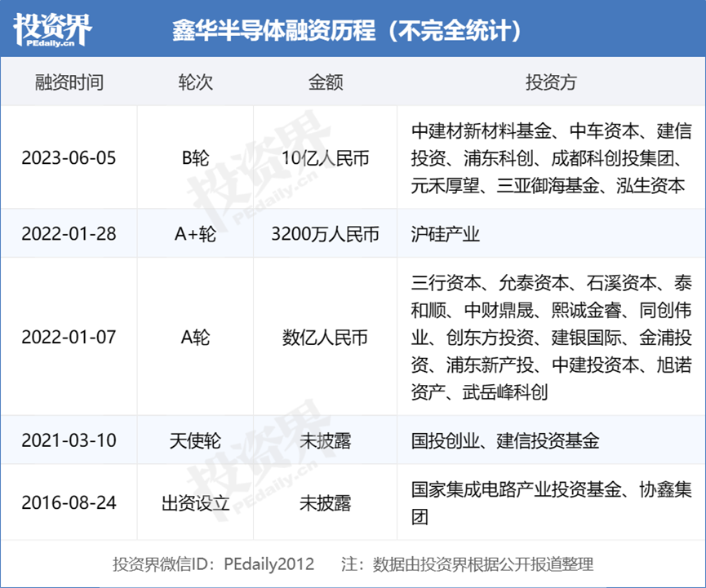The height and width of the screenshot is (588, 706).
Task: Click the amount 3200万人民币
Action: [x=326, y=234]
